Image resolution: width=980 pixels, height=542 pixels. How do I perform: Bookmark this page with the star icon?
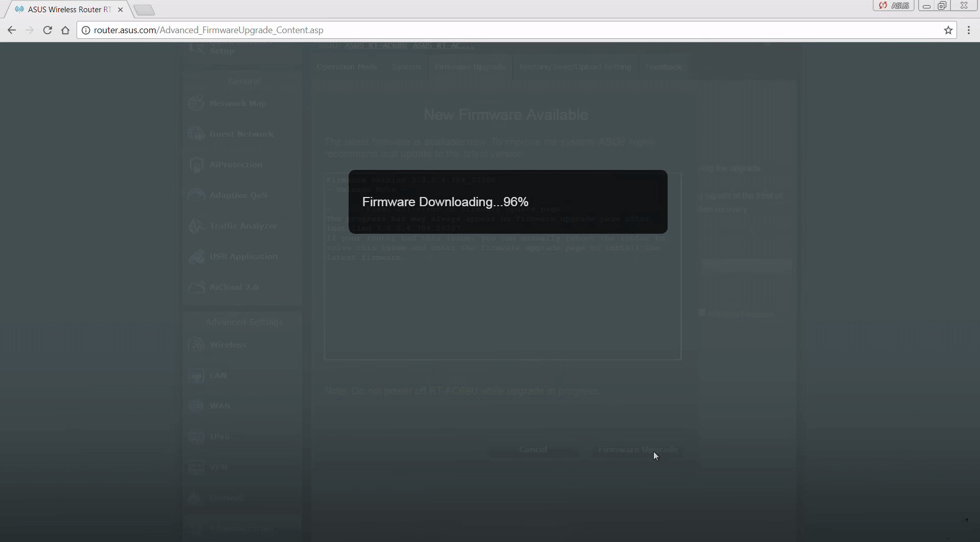(x=948, y=30)
